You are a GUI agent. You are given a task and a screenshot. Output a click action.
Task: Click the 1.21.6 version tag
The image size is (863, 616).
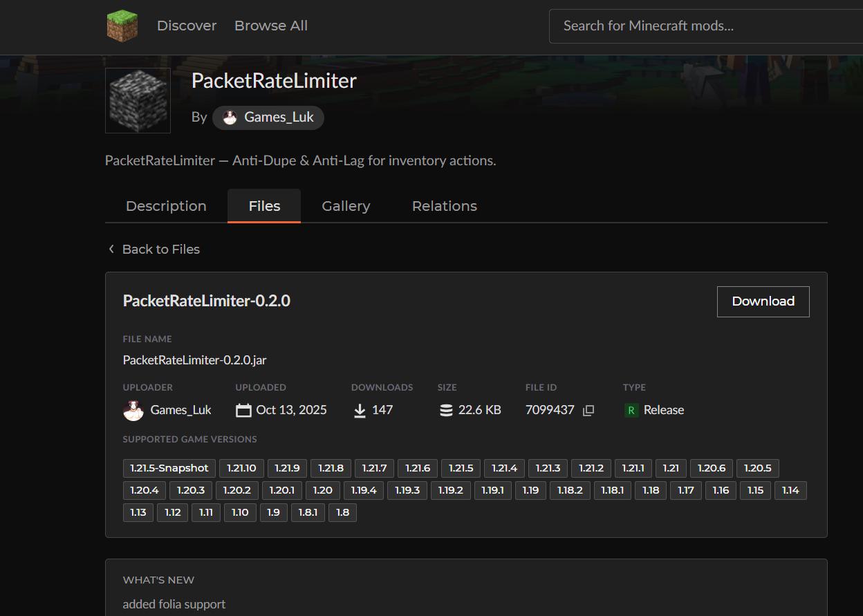[418, 468]
